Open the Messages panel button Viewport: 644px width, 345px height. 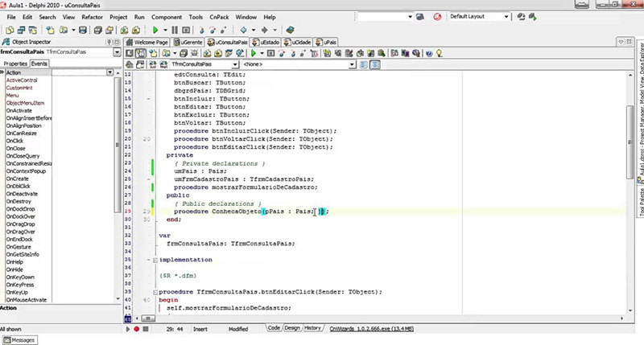pyautogui.click(x=19, y=340)
